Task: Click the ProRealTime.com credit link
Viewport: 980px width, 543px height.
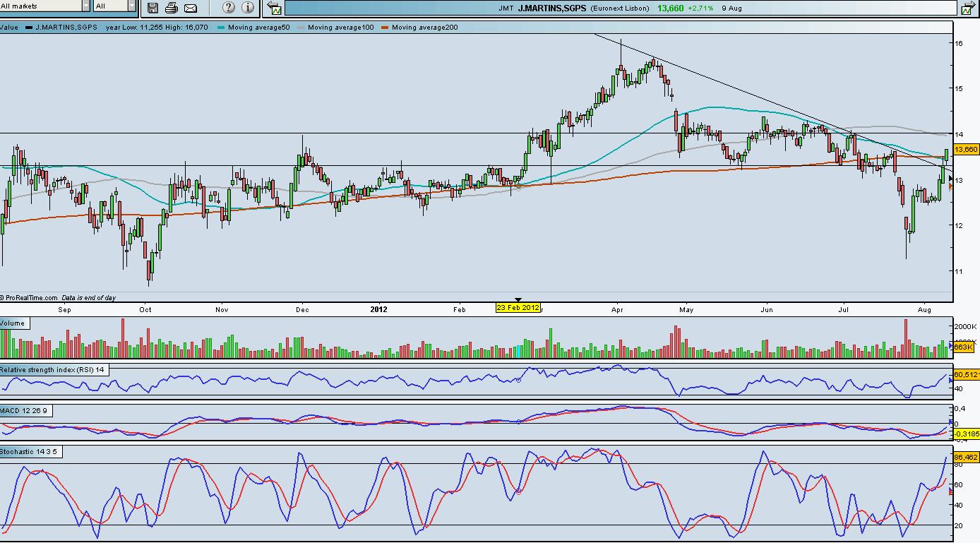Action: click(x=30, y=298)
